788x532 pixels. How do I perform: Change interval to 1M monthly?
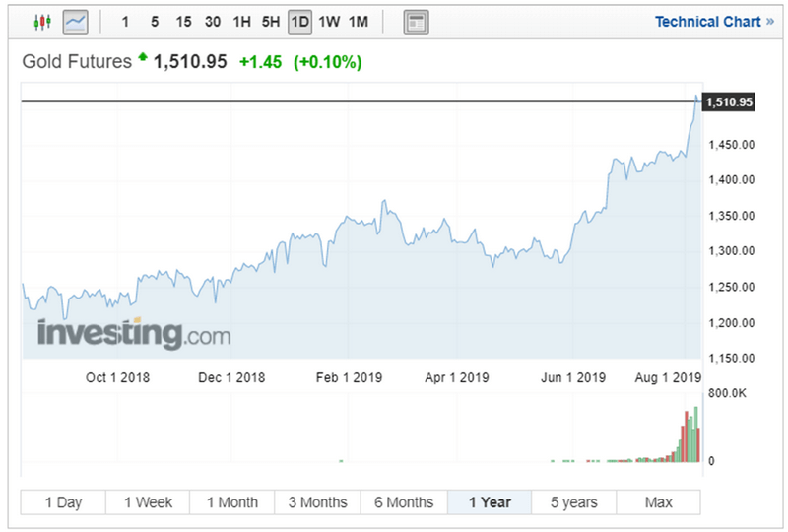(x=359, y=22)
